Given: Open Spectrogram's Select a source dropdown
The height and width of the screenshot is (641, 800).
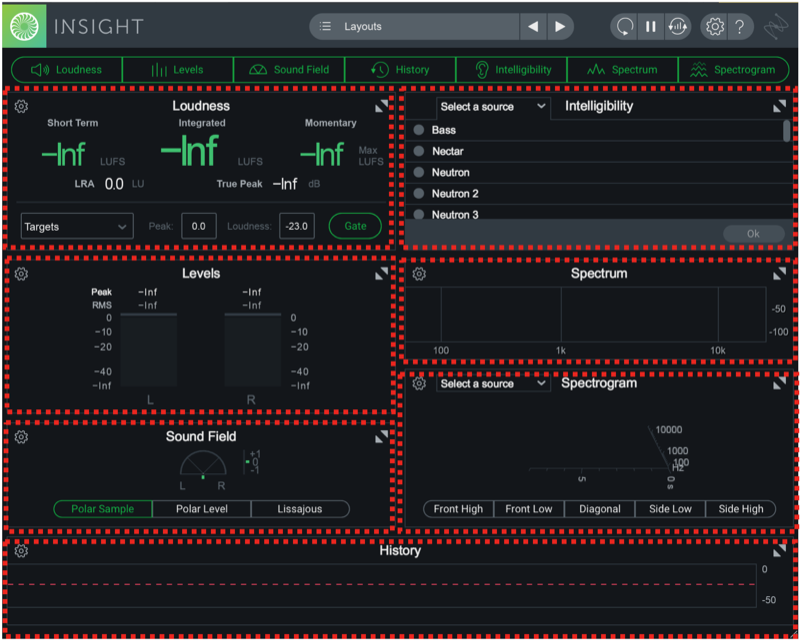Looking at the screenshot, I should click(x=493, y=384).
